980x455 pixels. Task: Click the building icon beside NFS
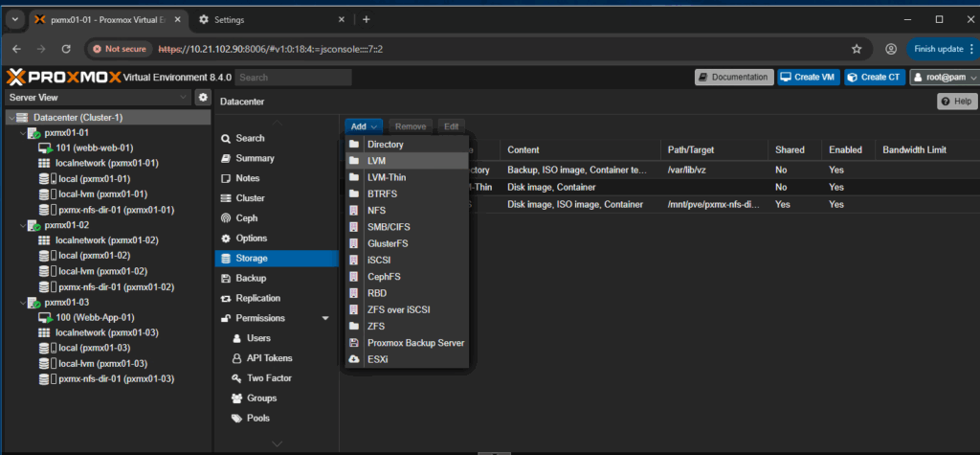[354, 211]
